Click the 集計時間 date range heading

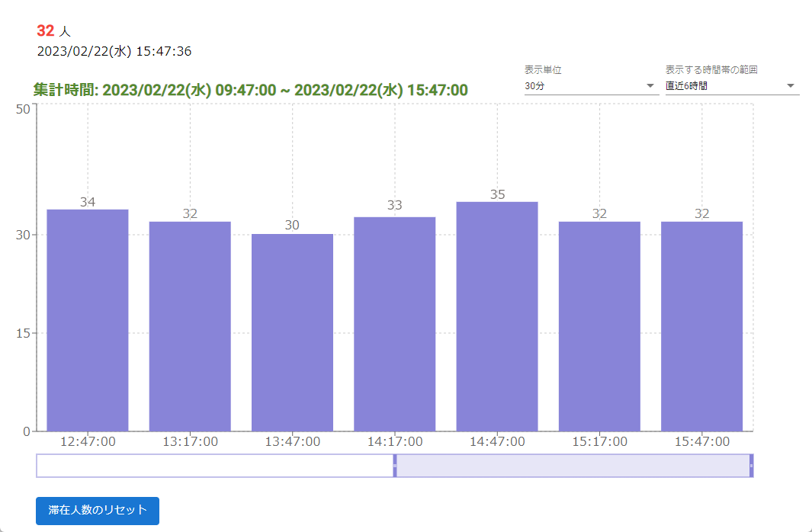click(x=250, y=89)
